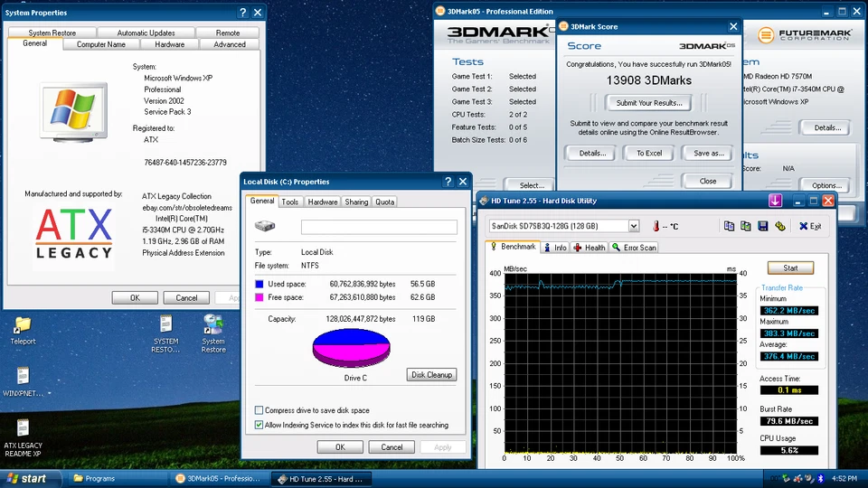Click the blue Used space color swatch
Viewport: 868px width, 488px height.
[x=259, y=284]
